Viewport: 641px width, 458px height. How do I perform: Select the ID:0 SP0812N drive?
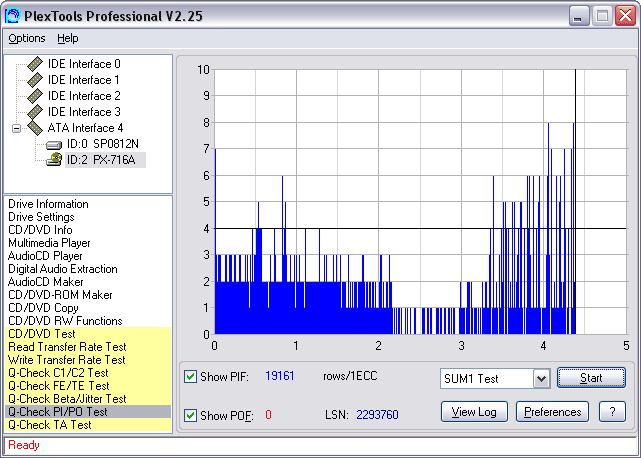tap(103, 144)
